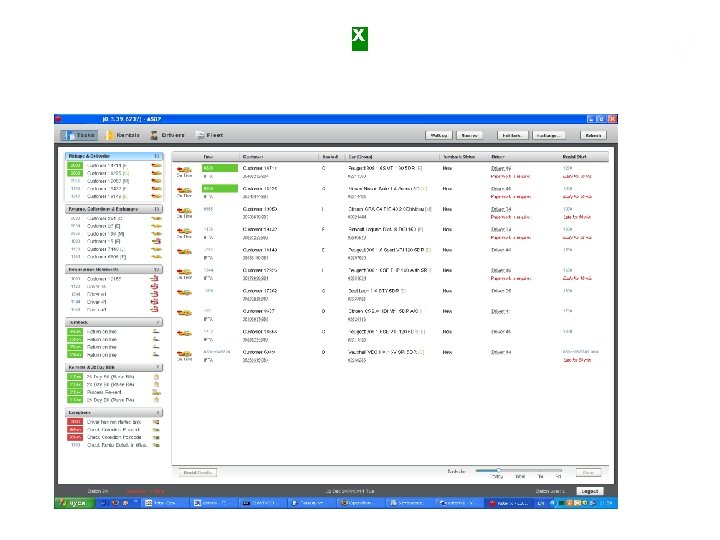The height and width of the screenshot is (540, 720).
Task: Expand the Renewal & 28 Day Bills header
Action: (x=114, y=367)
